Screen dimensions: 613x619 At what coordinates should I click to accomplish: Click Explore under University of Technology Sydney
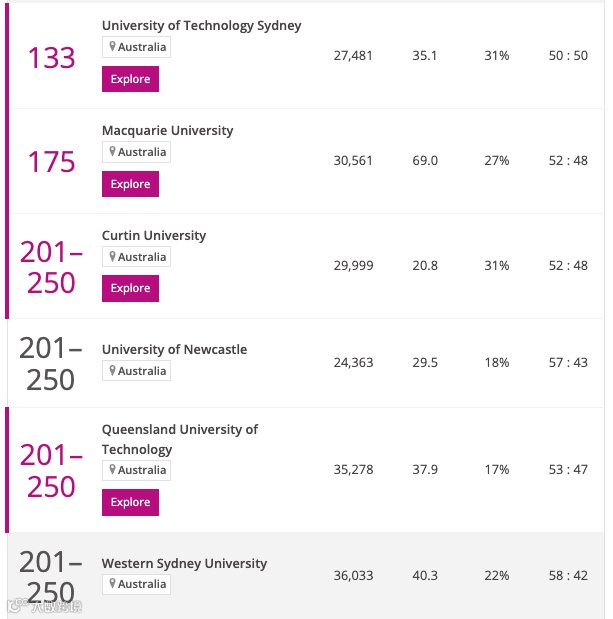coord(130,79)
